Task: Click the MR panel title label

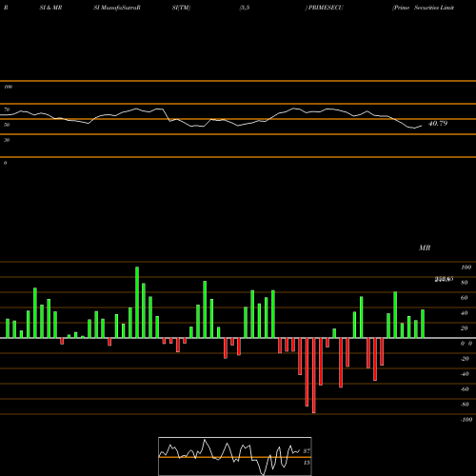Action: coord(425,248)
